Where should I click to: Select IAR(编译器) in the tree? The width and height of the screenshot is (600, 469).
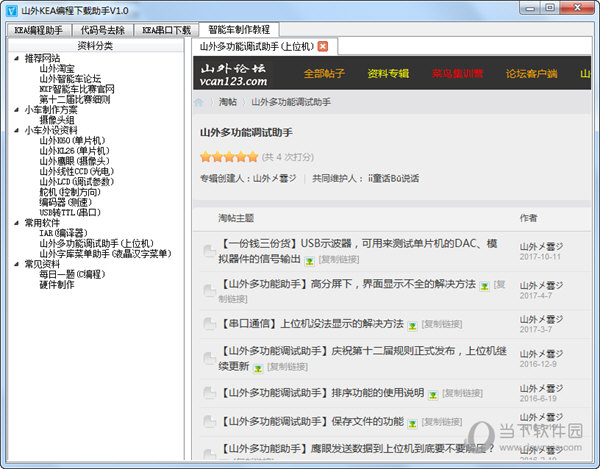click(x=63, y=233)
